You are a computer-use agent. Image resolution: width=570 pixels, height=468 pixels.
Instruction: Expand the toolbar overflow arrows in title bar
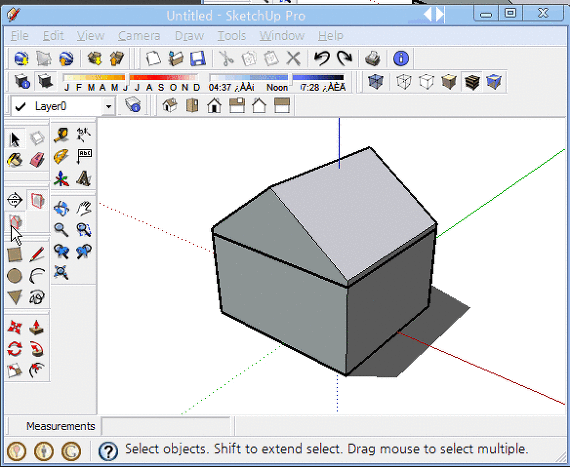434,15
